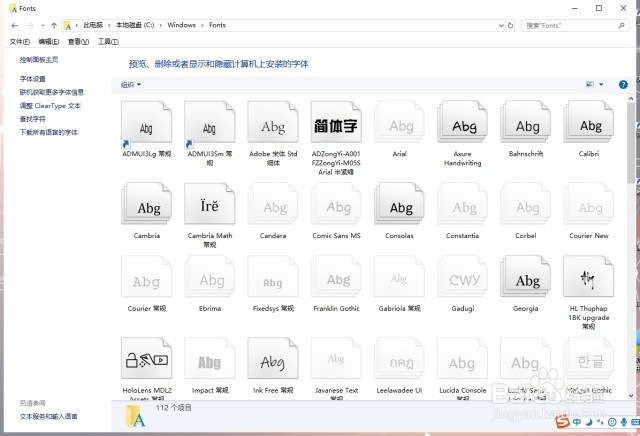The height and width of the screenshot is (436, 640).
Task: Click the font list scroll up arrow
Action: click(x=631, y=98)
